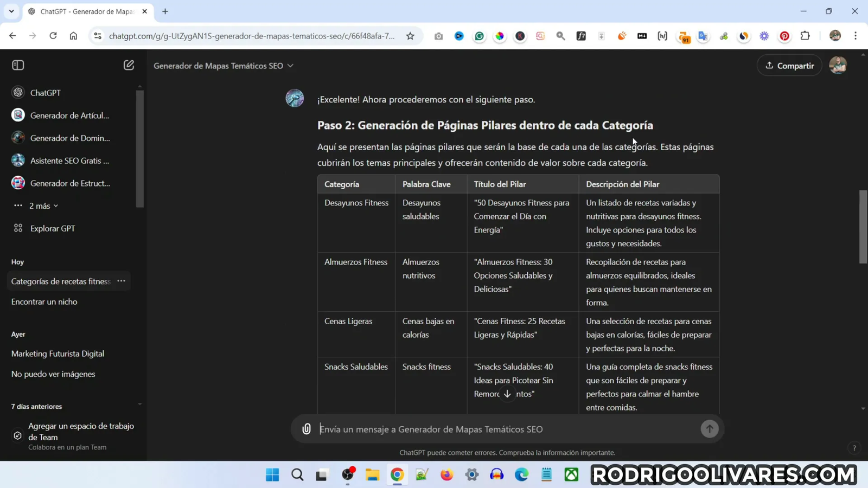
Task: Open the Pinterest extension icon
Action: click(x=784, y=36)
